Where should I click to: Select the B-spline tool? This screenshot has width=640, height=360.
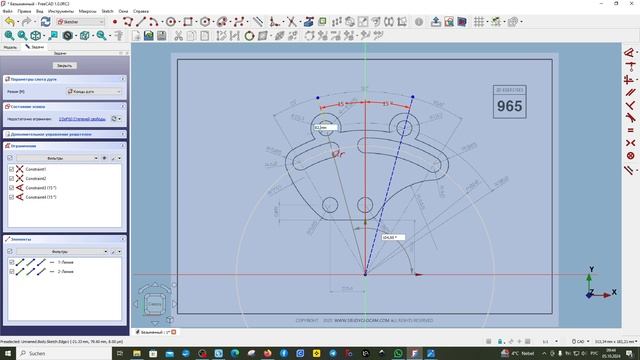239,22
